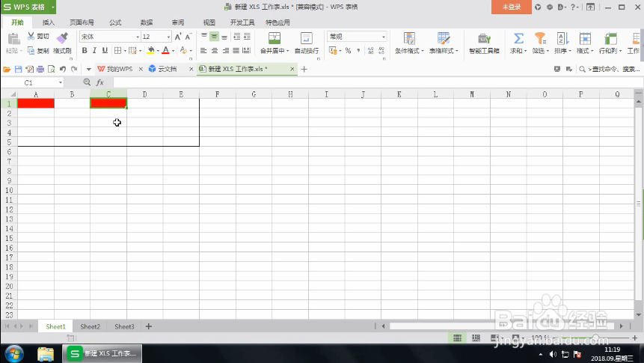Screen dimensions: 644x363
Task: Switch to the Sheet2 tab
Action: click(90, 326)
